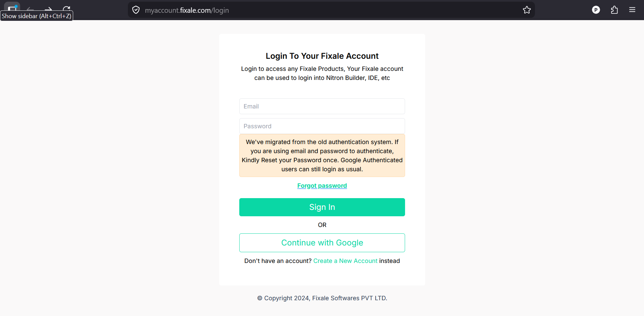Follow the Create a New Account link
Screen dimensions: 644x316
(345, 261)
